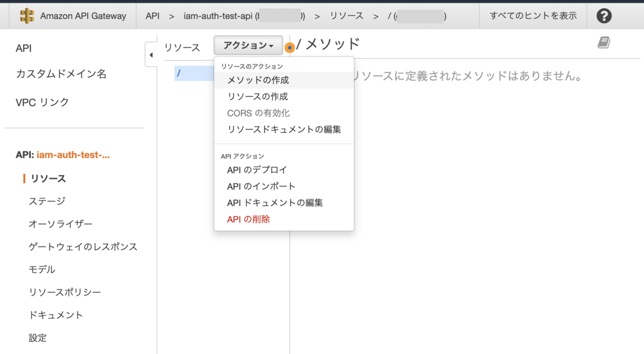Viewport: 644px width, 354px height.
Task: Choose API のインポート from the menu
Action: (x=284, y=186)
